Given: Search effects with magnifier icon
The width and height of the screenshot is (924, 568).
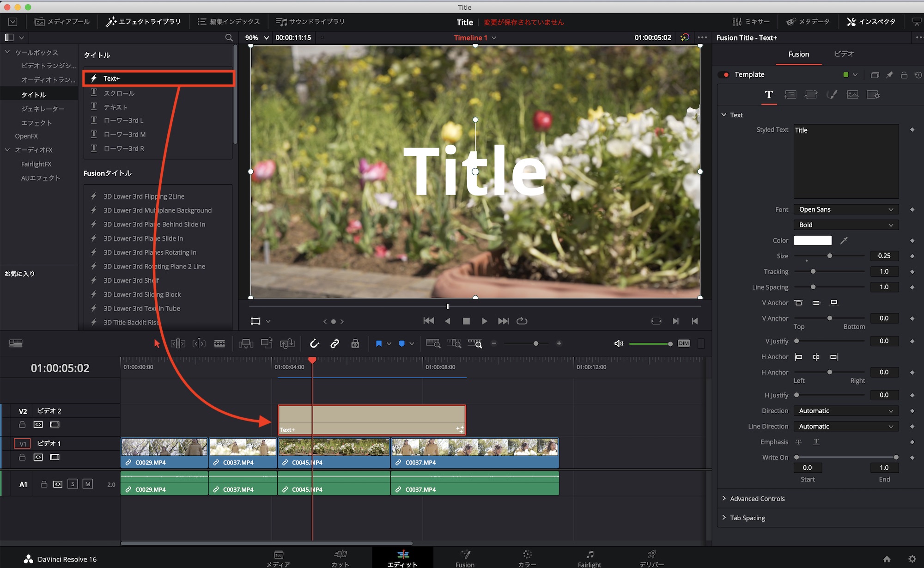Looking at the screenshot, I should tap(229, 37).
